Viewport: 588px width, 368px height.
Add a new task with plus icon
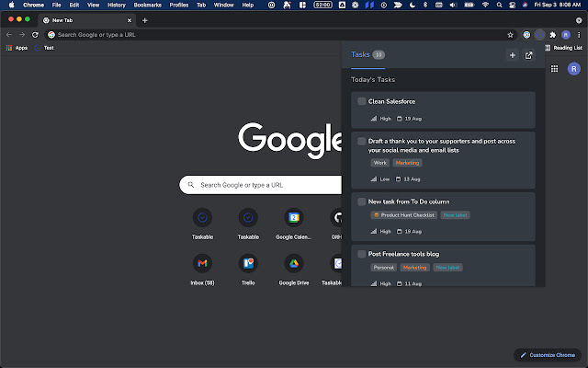(513, 55)
